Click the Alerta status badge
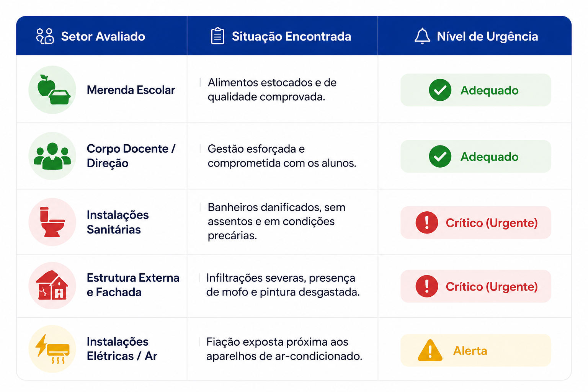This screenshot has width=588, height=392. [476, 350]
